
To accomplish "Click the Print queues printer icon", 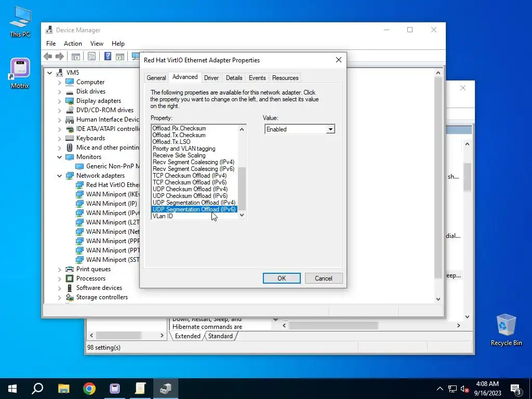I will [70, 269].
